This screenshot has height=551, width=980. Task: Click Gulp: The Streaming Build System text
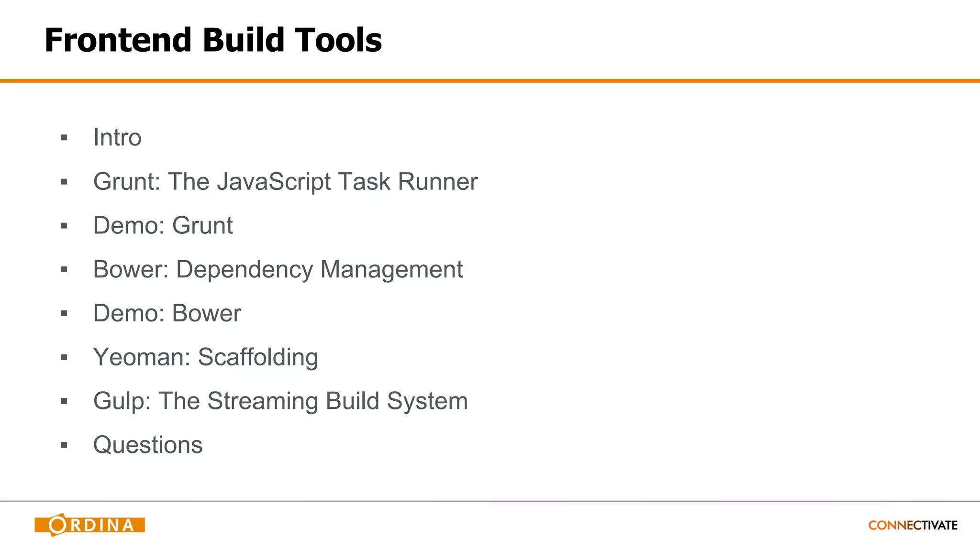[280, 401]
